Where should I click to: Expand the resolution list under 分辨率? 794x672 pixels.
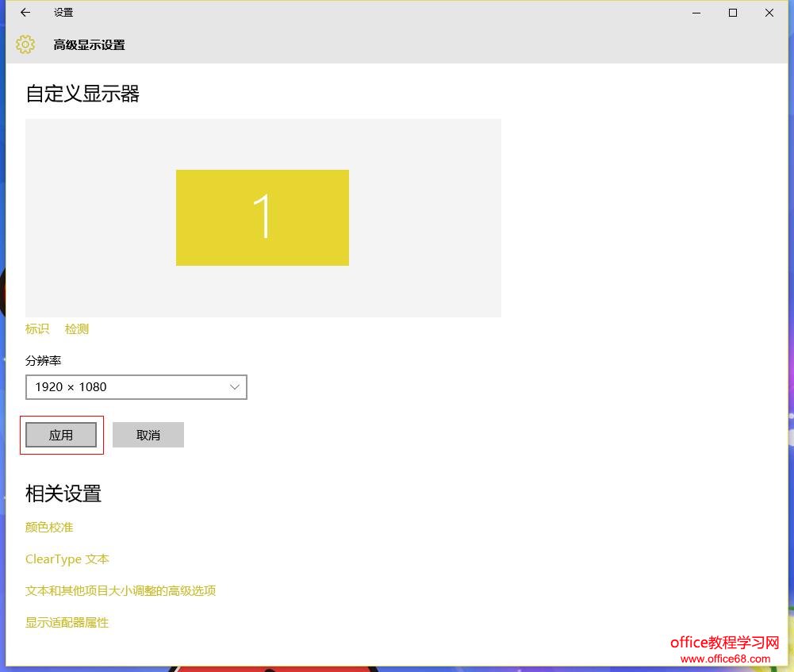136,386
